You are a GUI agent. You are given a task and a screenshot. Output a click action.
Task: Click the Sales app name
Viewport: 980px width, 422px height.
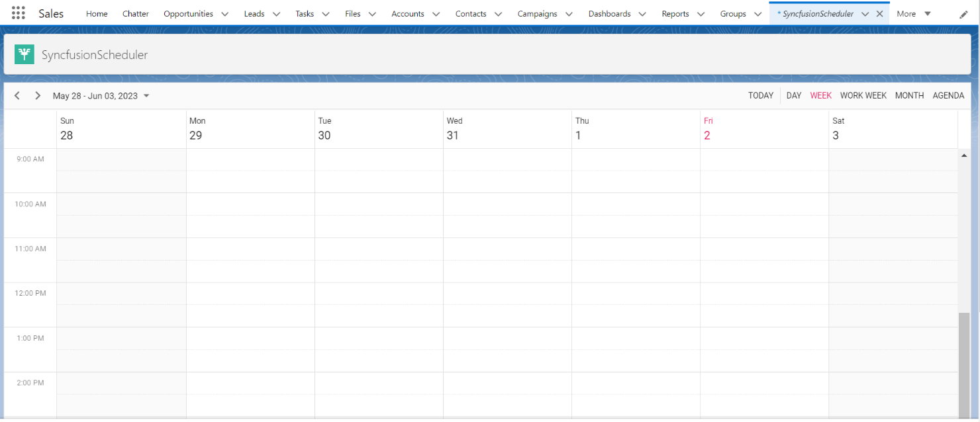(51, 13)
